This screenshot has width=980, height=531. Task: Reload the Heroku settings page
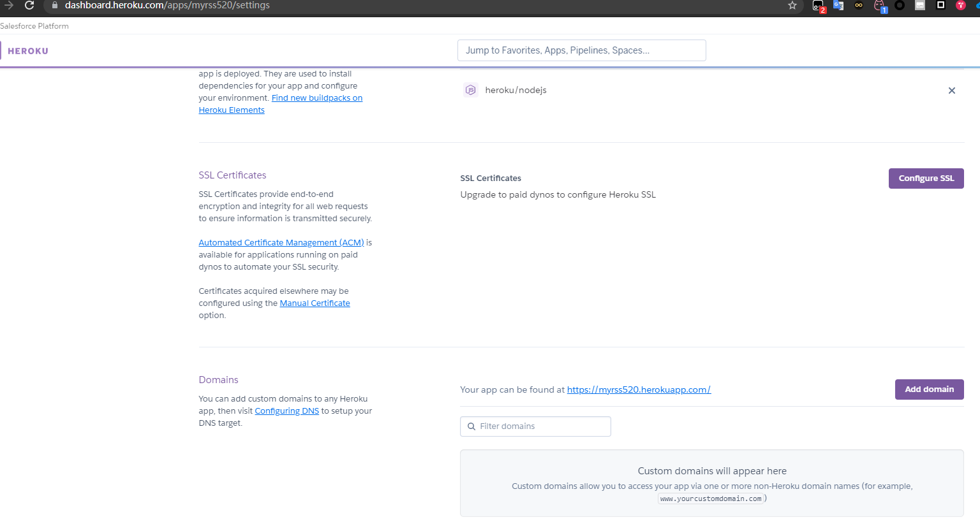(x=29, y=5)
